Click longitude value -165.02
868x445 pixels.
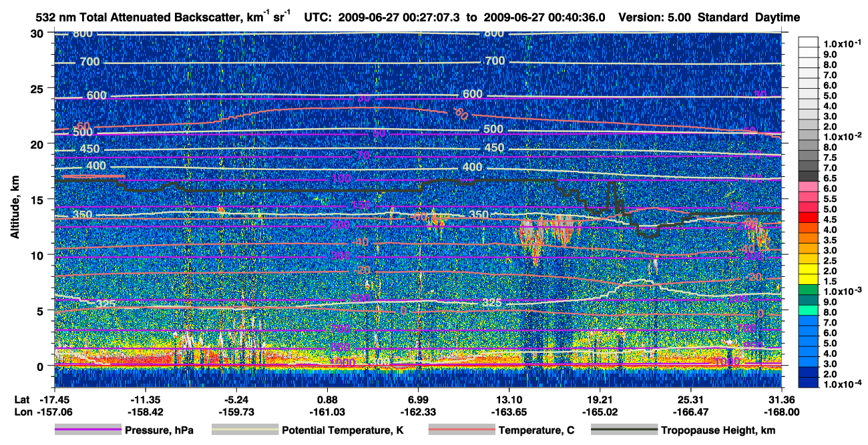coord(600,412)
